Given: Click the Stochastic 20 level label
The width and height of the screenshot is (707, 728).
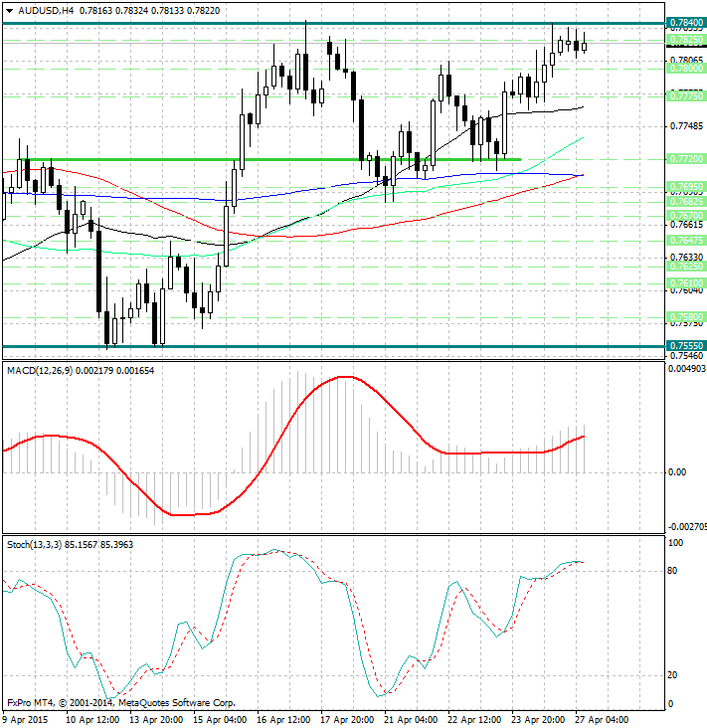Looking at the screenshot, I should tap(672, 675).
